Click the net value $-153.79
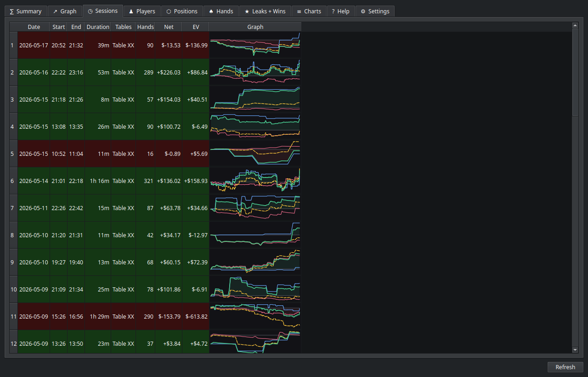Image resolution: width=588 pixels, height=377 pixels. pyautogui.click(x=170, y=316)
